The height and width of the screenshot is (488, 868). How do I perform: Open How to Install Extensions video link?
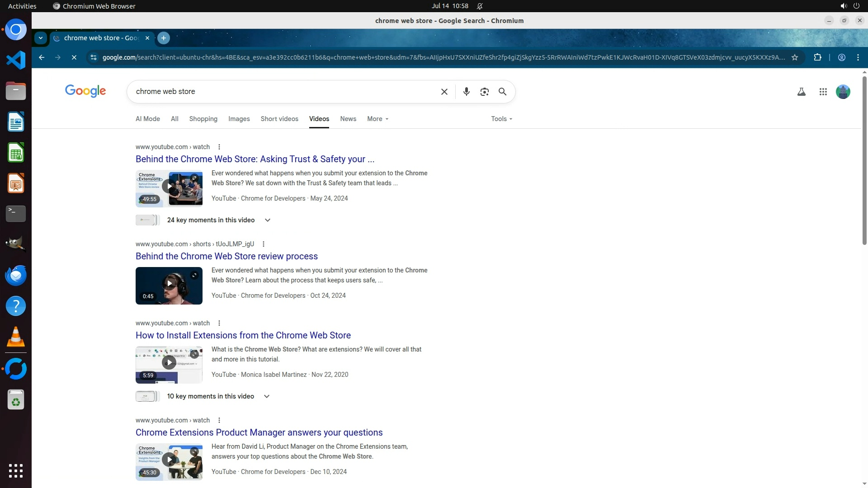pos(243,335)
